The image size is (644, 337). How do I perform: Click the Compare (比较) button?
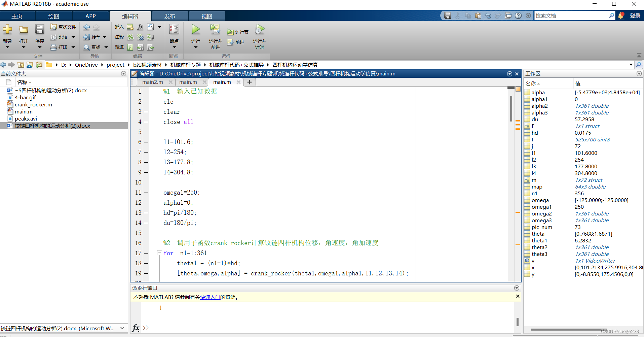(x=59, y=37)
